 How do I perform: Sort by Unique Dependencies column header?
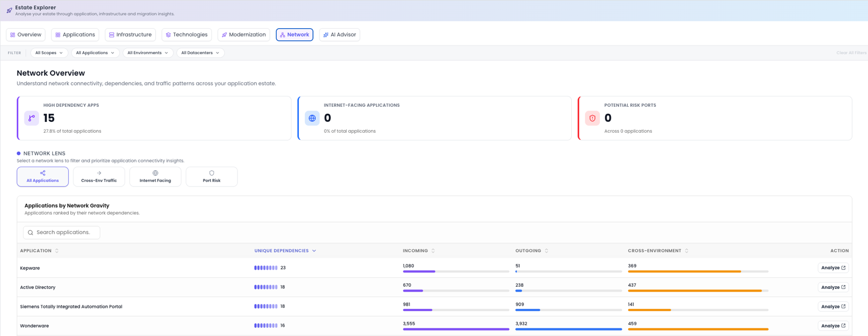(285, 251)
